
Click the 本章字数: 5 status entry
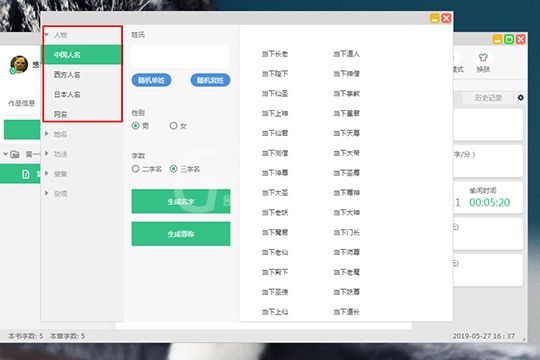pos(67,336)
